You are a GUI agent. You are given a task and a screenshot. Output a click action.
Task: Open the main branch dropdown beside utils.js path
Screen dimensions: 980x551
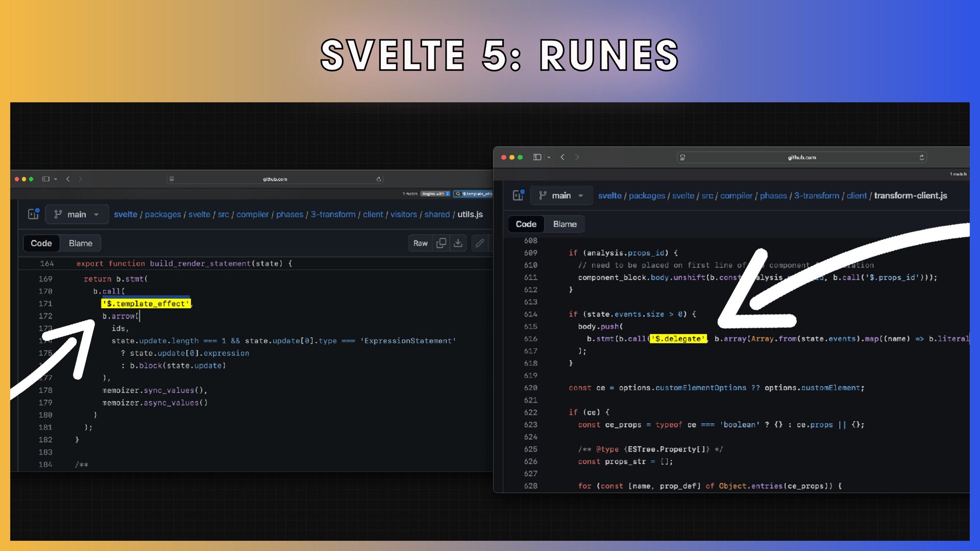(x=77, y=214)
